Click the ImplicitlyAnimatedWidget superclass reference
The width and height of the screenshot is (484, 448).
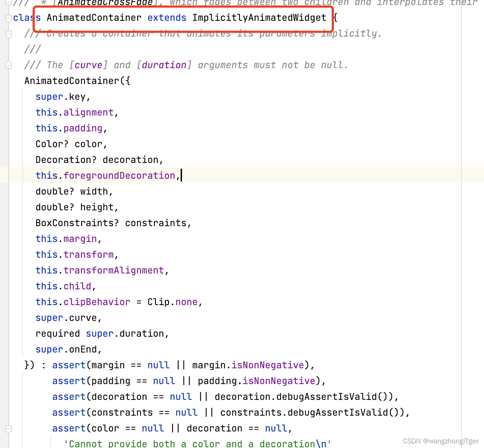click(x=259, y=18)
